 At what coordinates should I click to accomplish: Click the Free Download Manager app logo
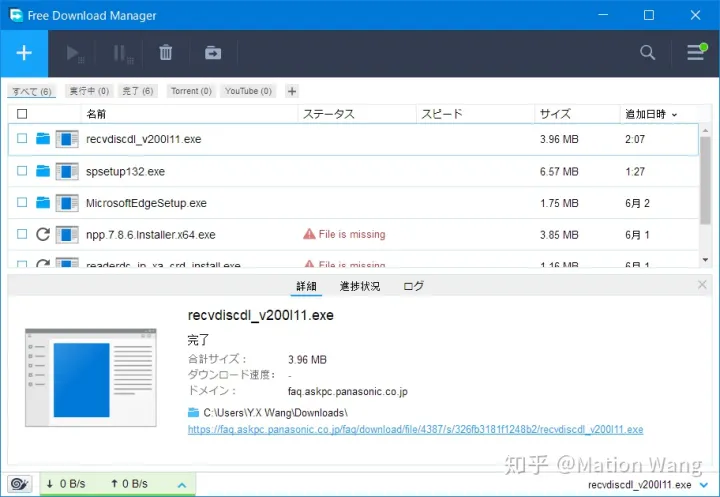tap(16, 15)
